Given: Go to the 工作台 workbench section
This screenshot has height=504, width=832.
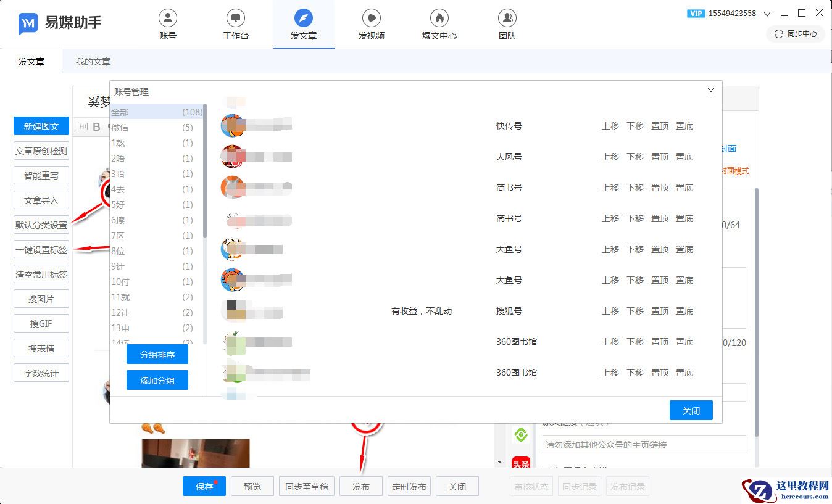Looking at the screenshot, I should point(236,25).
